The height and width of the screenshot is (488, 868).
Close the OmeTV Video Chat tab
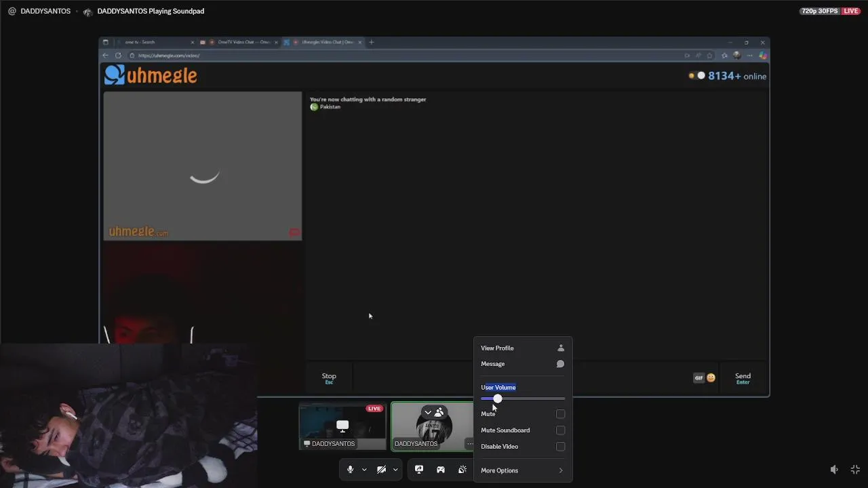click(276, 42)
